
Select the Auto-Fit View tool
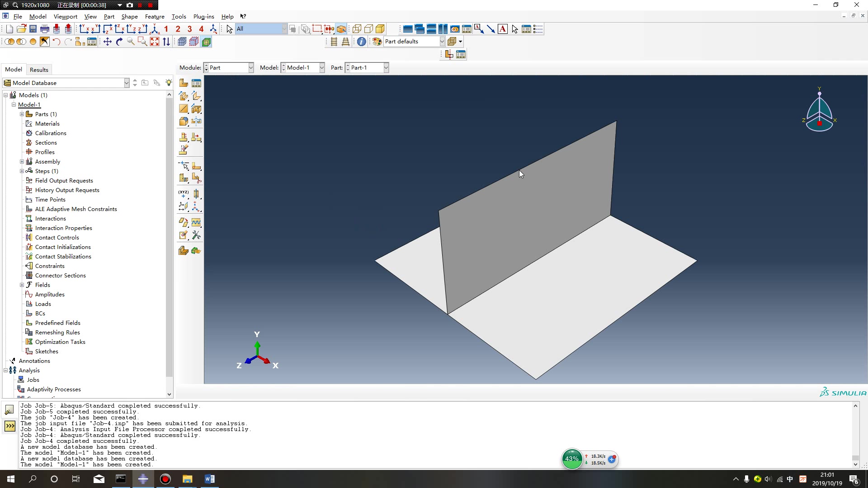tap(155, 41)
